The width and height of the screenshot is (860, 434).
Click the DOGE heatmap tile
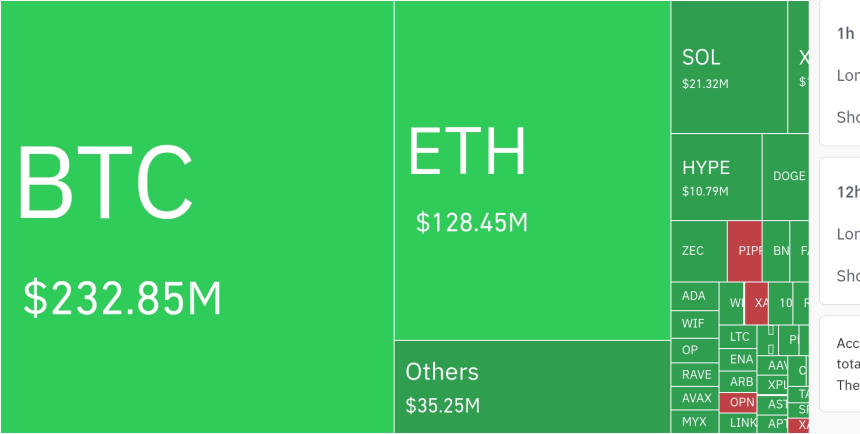[x=786, y=177]
